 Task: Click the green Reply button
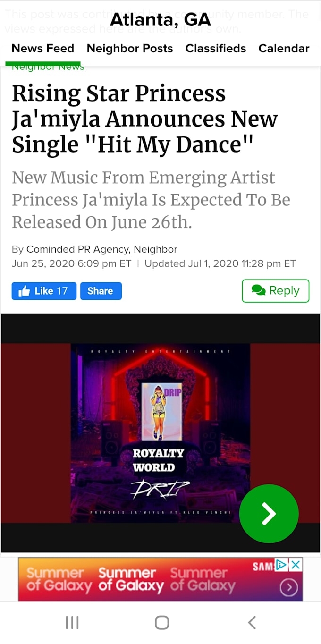click(276, 291)
